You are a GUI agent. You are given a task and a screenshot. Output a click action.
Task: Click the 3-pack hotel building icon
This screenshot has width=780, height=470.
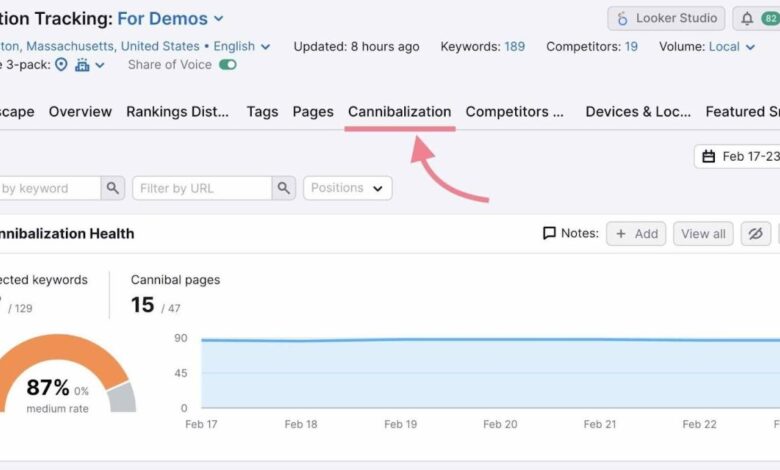coord(82,65)
